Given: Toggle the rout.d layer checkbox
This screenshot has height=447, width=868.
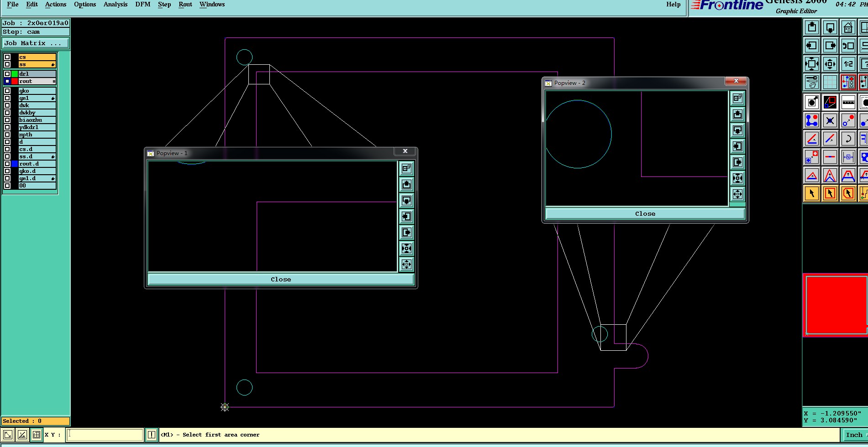Looking at the screenshot, I should (7, 164).
